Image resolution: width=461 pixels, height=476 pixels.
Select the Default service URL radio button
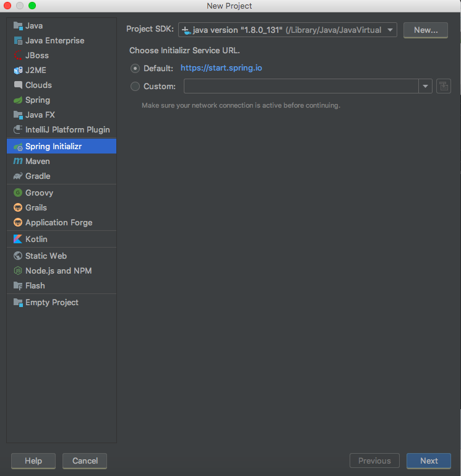(x=136, y=68)
